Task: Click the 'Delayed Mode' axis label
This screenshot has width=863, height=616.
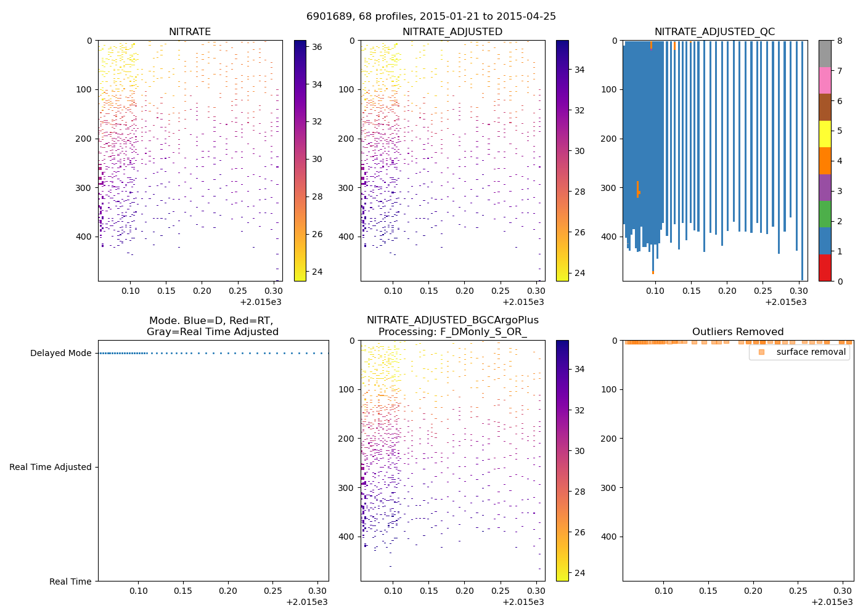Action: tap(60, 354)
